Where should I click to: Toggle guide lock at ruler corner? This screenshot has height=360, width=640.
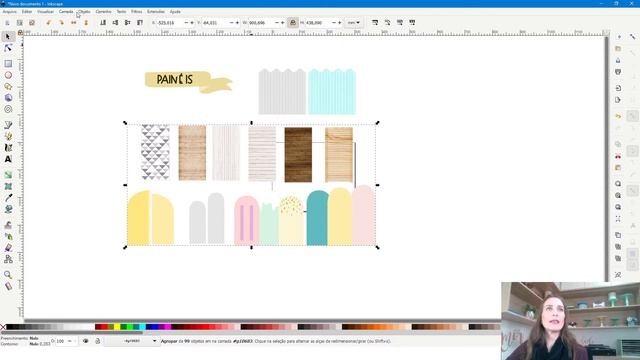coord(20,33)
